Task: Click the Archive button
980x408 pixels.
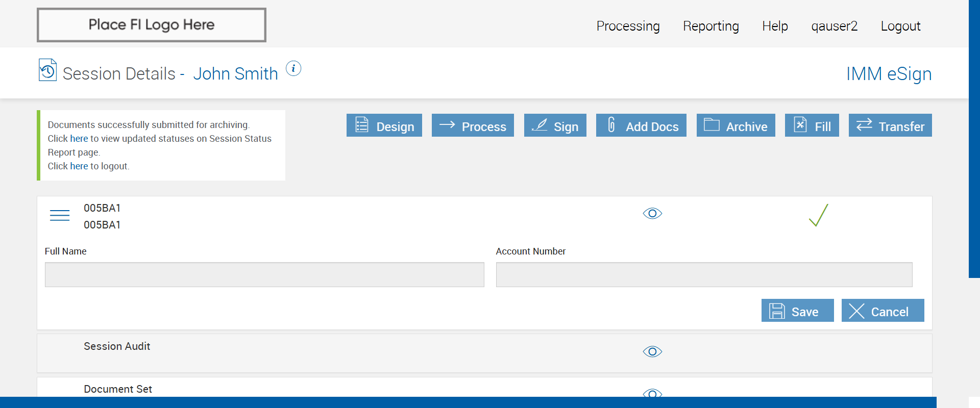Action: 736,125
